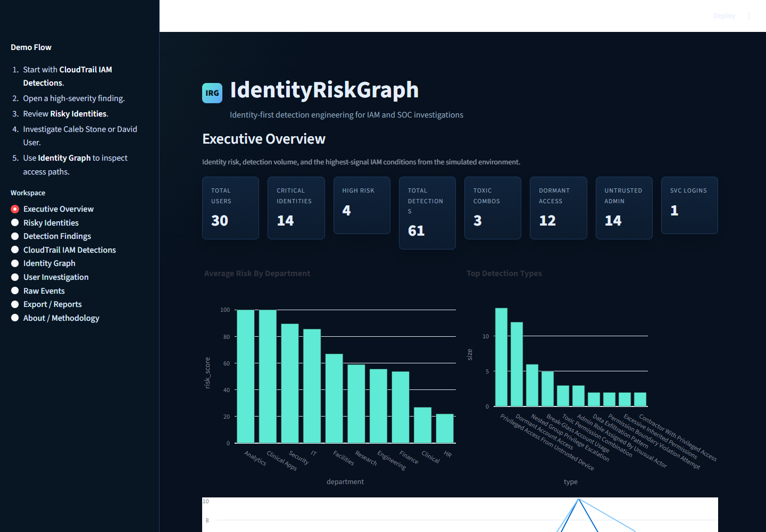The width and height of the screenshot is (766, 532).
Task: Click the 'risk_score' y-axis label
Action: pyautogui.click(x=207, y=372)
